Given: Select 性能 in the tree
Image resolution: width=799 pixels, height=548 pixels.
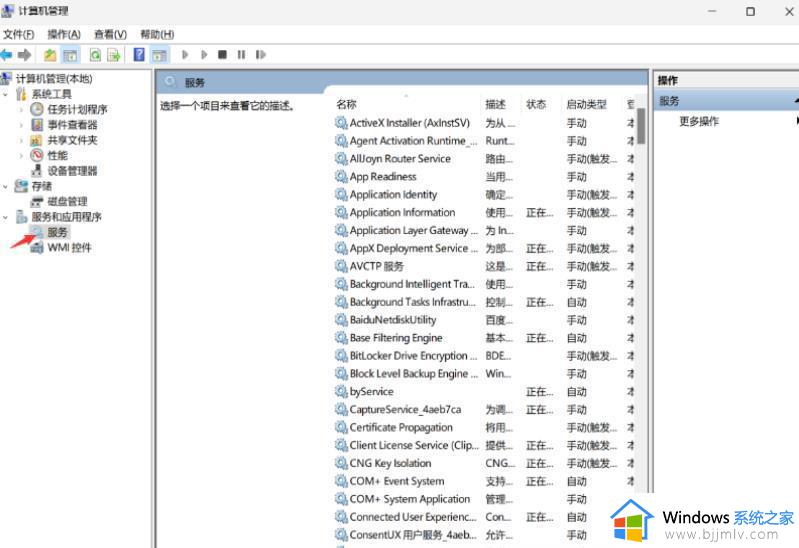Looking at the screenshot, I should pyautogui.click(x=58, y=155).
